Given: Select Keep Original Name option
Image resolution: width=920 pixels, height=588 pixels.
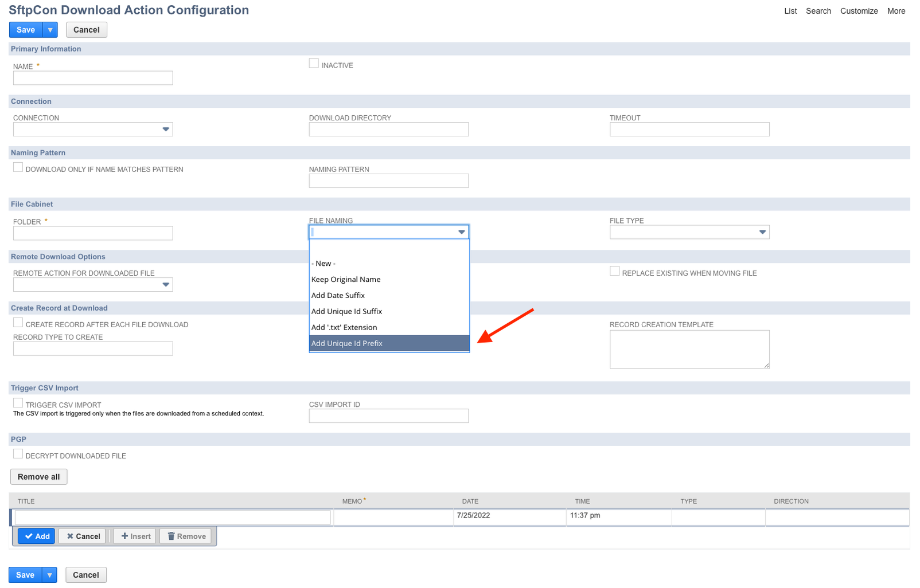Looking at the screenshot, I should [x=389, y=280].
